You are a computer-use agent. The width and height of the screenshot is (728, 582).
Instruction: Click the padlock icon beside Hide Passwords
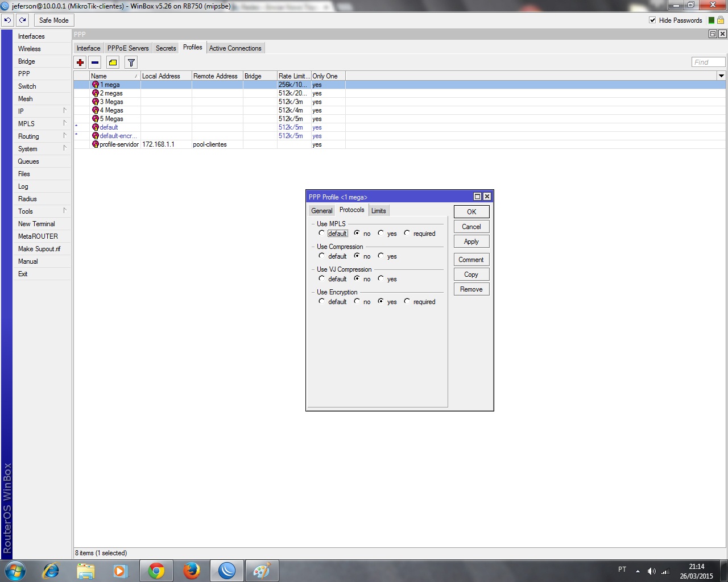click(x=720, y=20)
